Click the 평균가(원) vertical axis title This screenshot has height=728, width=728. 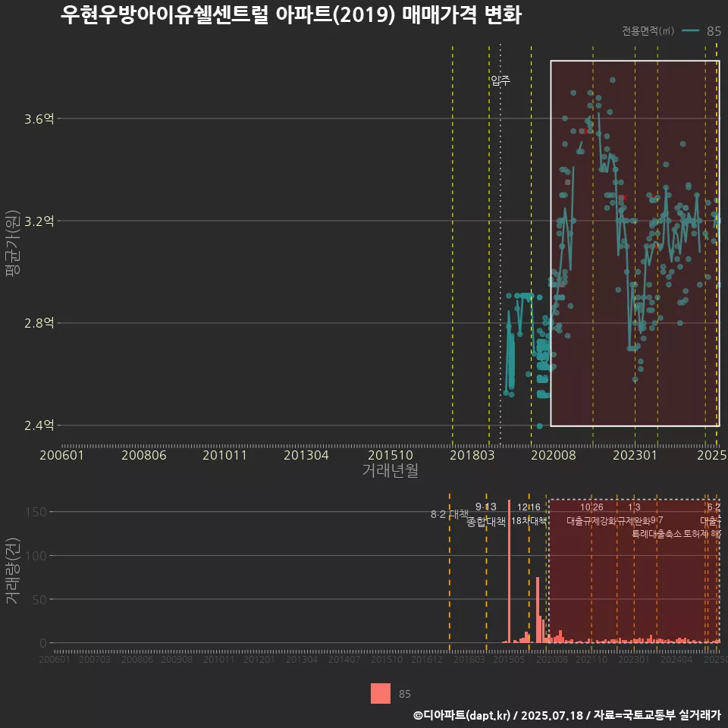click(x=13, y=243)
